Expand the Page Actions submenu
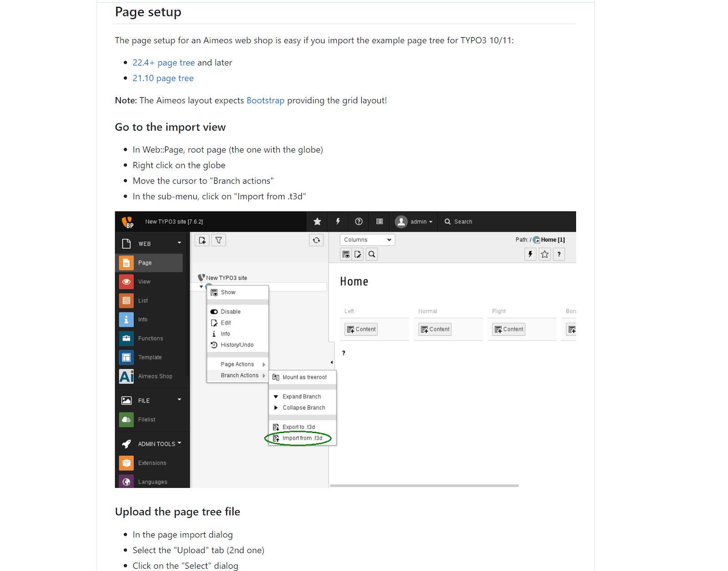Image resolution: width=728 pixels, height=571 pixels. tap(238, 364)
